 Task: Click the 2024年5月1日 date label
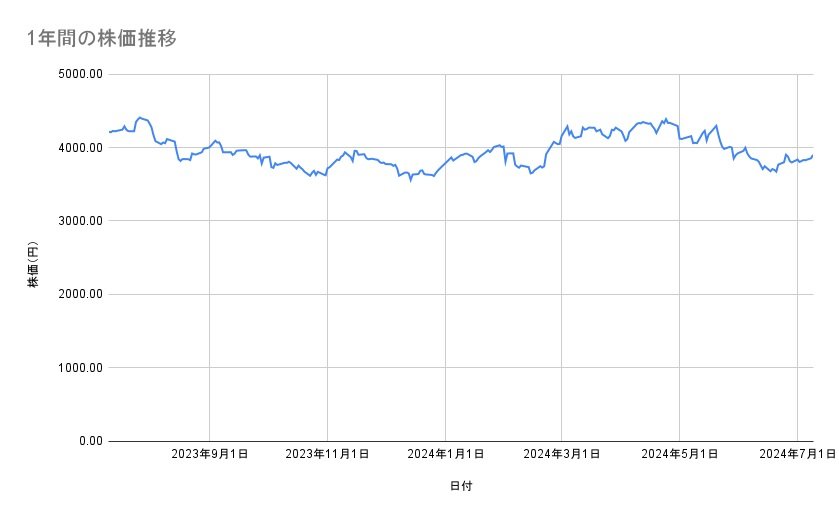point(680,455)
